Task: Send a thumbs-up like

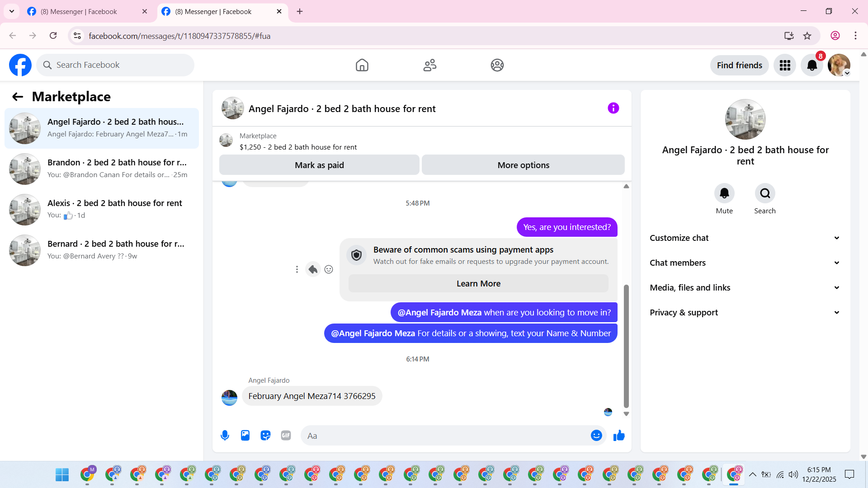Action: 619,436
